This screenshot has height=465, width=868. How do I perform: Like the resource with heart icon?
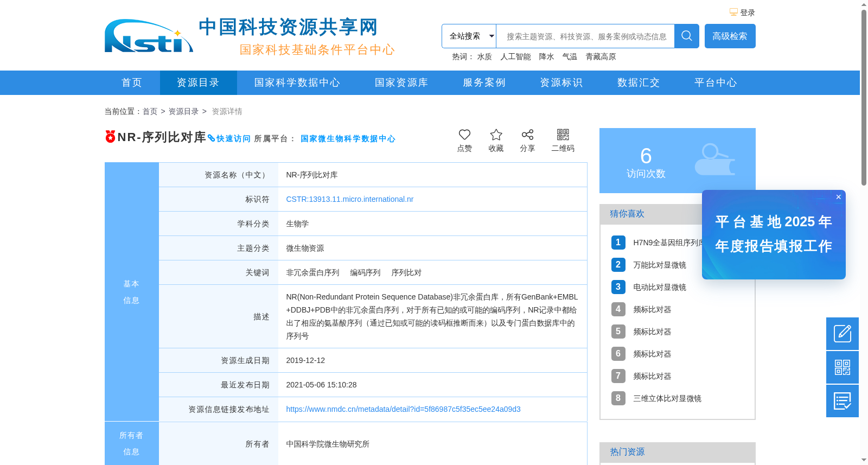(x=464, y=135)
